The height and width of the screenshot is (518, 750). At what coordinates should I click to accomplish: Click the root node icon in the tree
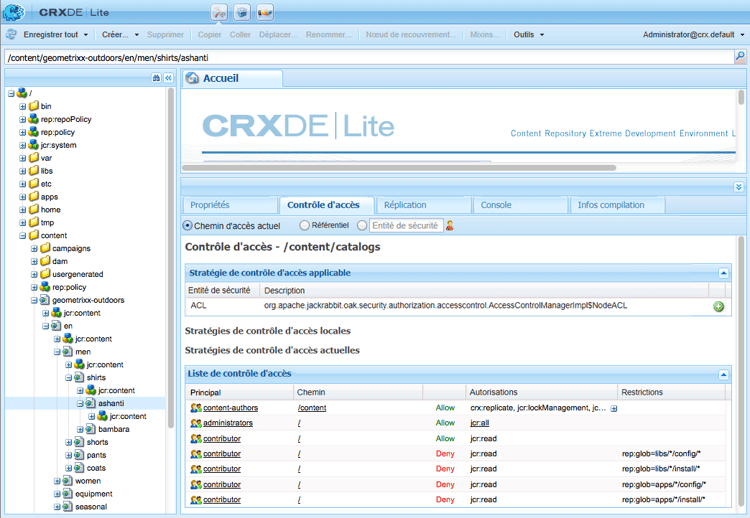(22, 93)
